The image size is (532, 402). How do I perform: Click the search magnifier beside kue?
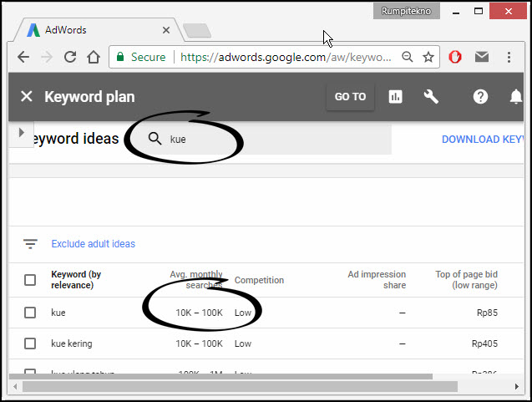tap(155, 139)
